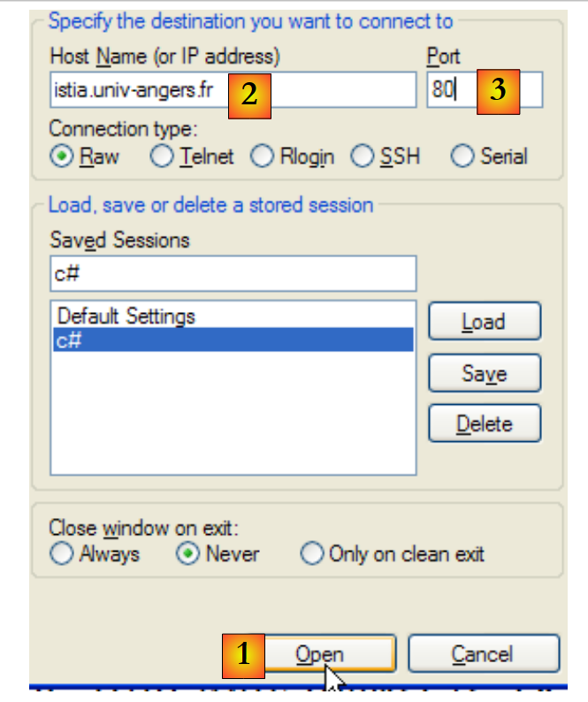Viewport: 588px width, 702px height.
Task: Select Default Settings in session list
Action: tap(126, 316)
